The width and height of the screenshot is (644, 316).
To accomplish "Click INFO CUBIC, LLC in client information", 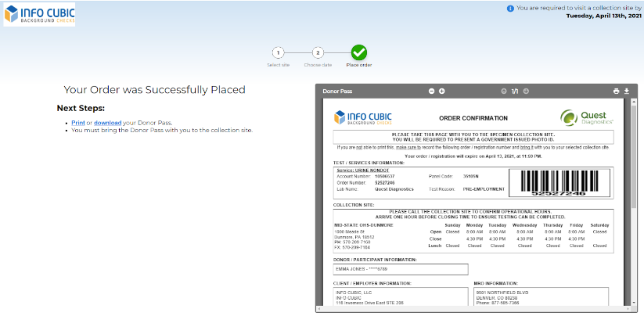I will tap(354, 293).
